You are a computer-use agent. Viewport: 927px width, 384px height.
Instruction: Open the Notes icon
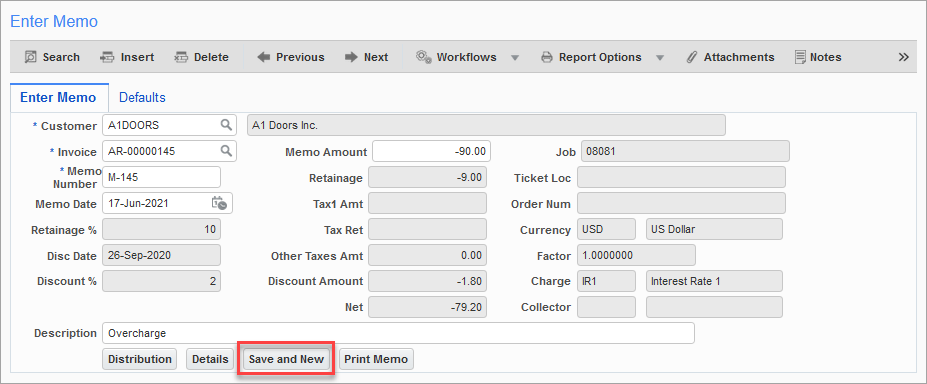coord(800,57)
